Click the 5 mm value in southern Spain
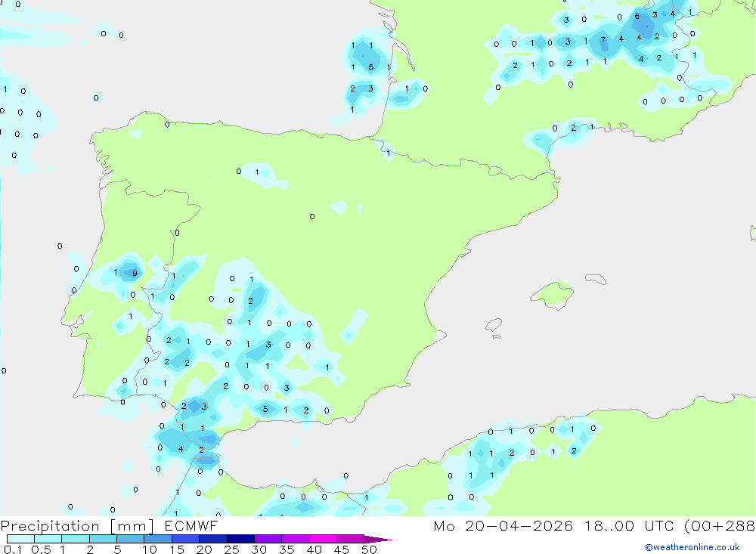 click(x=265, y=410)
